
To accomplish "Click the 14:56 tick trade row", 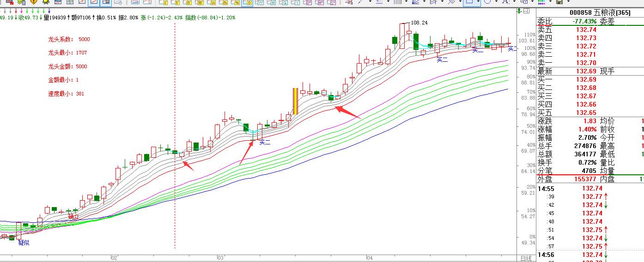I will coord(590,255).
